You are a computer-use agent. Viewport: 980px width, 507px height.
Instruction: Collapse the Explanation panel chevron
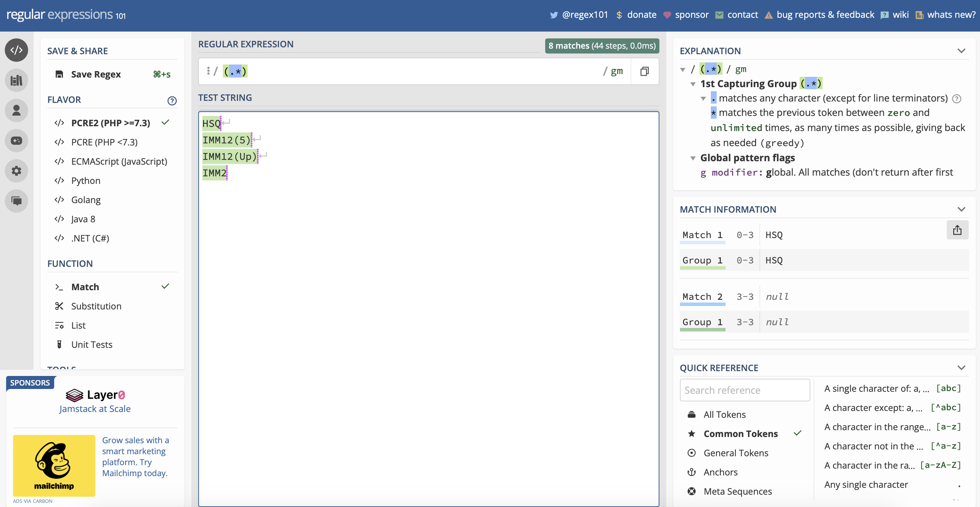tap(961, 51)
